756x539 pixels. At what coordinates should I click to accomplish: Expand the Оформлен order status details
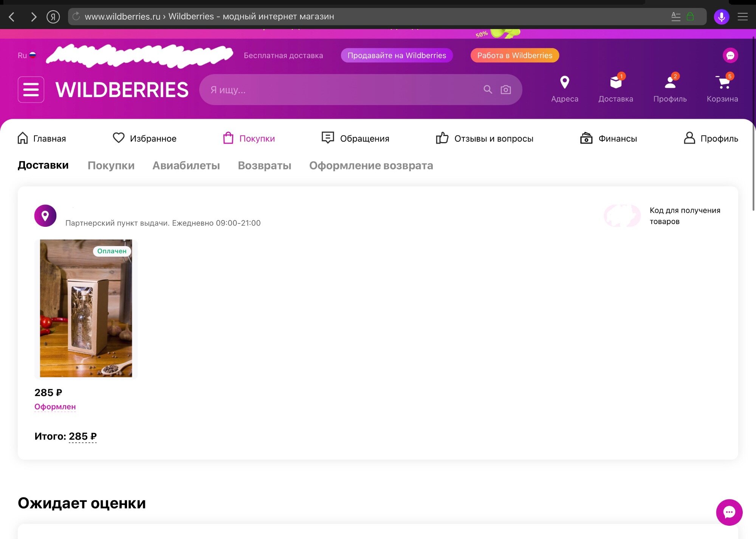pyautogui.click(x=55, y=407)
